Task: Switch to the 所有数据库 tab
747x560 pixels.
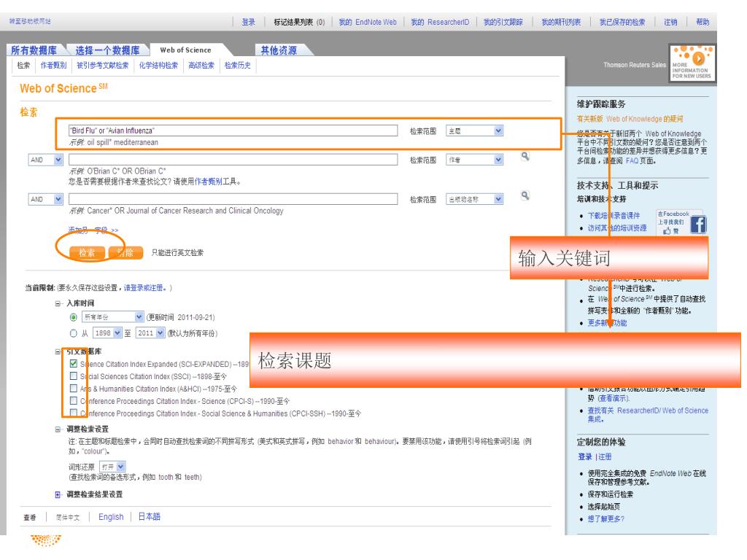Action: [34, 50]
